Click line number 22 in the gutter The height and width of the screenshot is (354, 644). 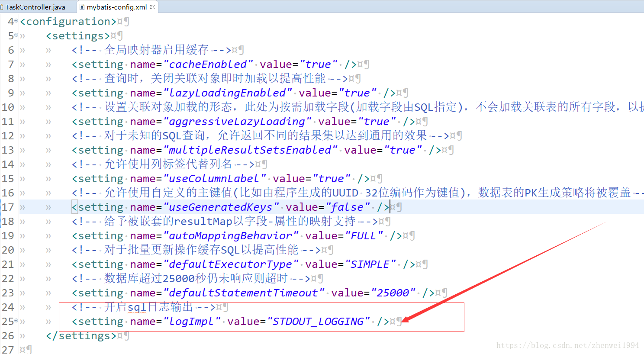pos(8,278)
